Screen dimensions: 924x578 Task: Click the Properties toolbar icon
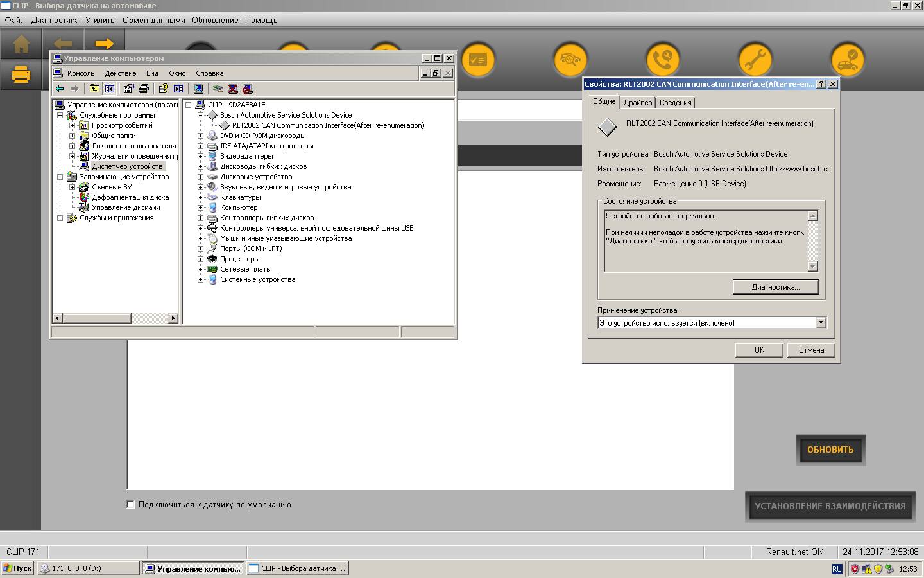click(x=128, y=89)
